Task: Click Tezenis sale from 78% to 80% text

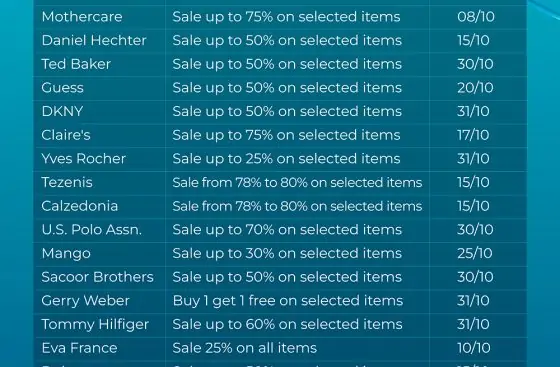Action: click(x=297, y=182)
